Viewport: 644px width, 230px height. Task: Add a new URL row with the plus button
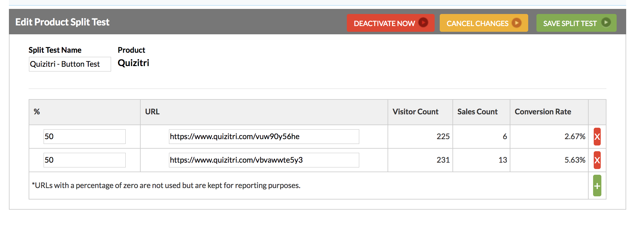(597, 186)
